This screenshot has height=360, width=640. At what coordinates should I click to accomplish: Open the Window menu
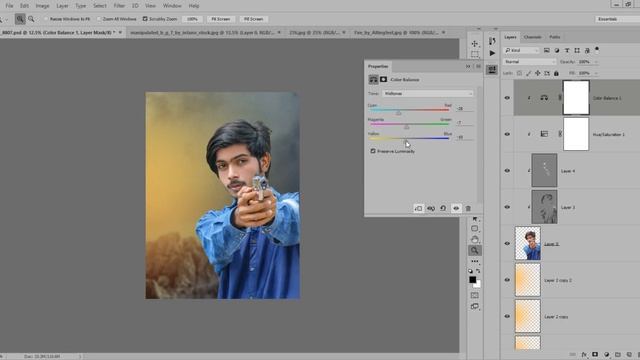(x=172, y=6)
